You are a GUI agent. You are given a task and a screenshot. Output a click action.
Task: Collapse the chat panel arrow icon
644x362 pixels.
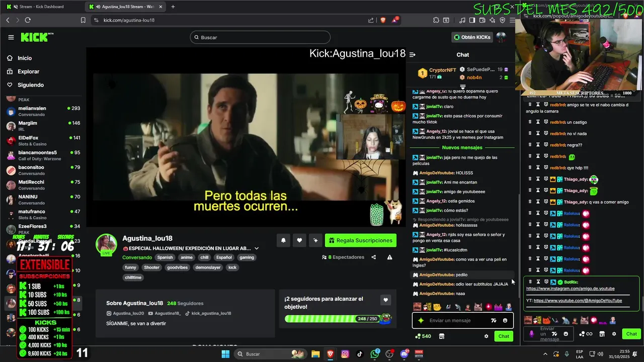tap(413, 55)
